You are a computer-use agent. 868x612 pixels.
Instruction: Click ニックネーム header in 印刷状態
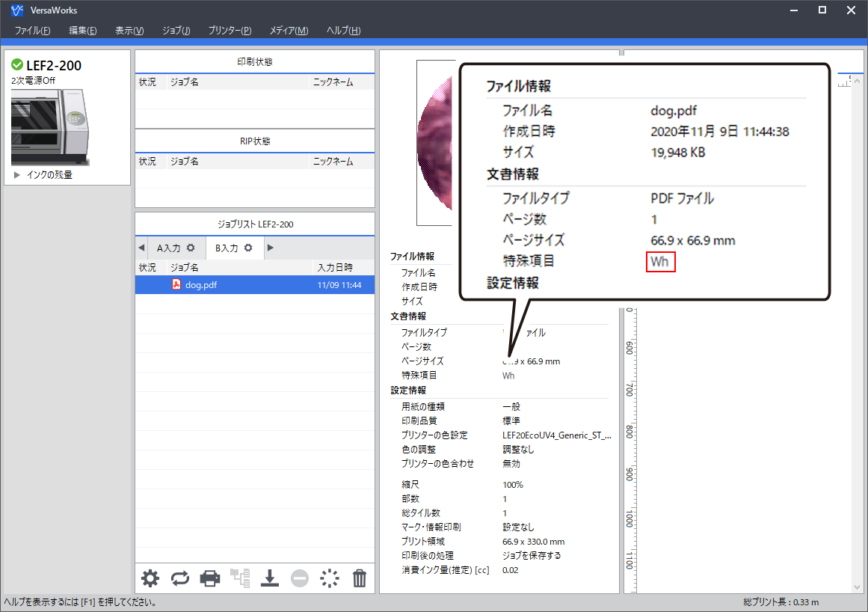click(333, 82)
